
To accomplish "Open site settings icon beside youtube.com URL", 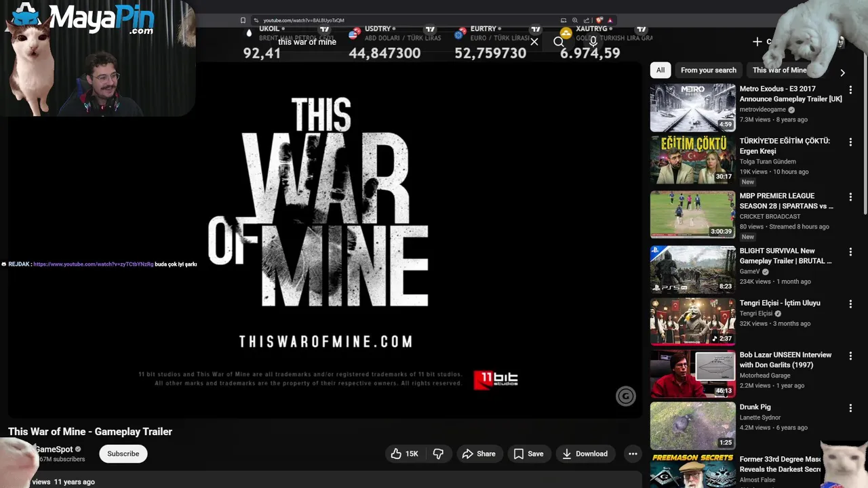I will click(x=256, y=20).
